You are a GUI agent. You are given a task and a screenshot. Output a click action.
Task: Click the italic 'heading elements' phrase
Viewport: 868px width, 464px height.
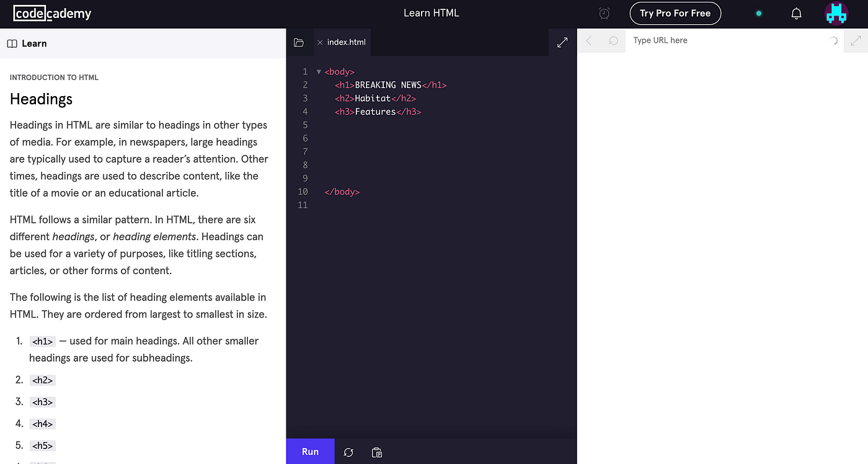click(x=154, y=237)
